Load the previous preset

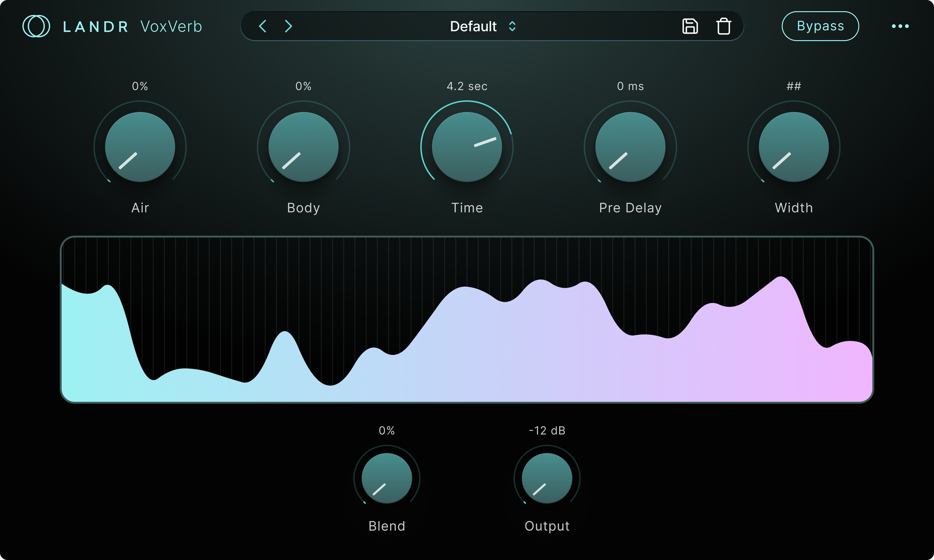262,26
